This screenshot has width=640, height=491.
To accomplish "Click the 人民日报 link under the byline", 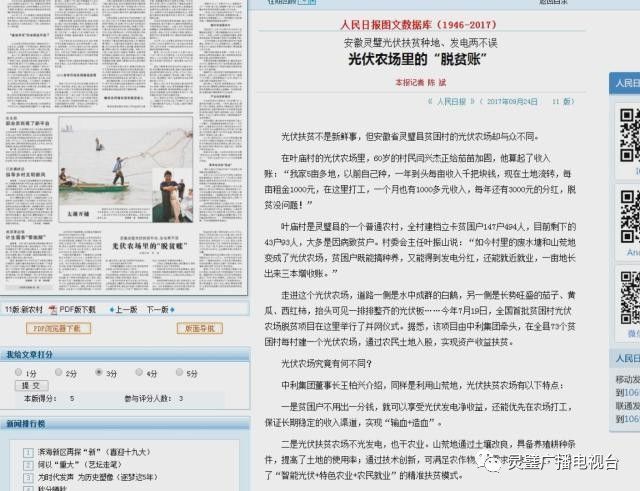I will [x=451, y=102].
